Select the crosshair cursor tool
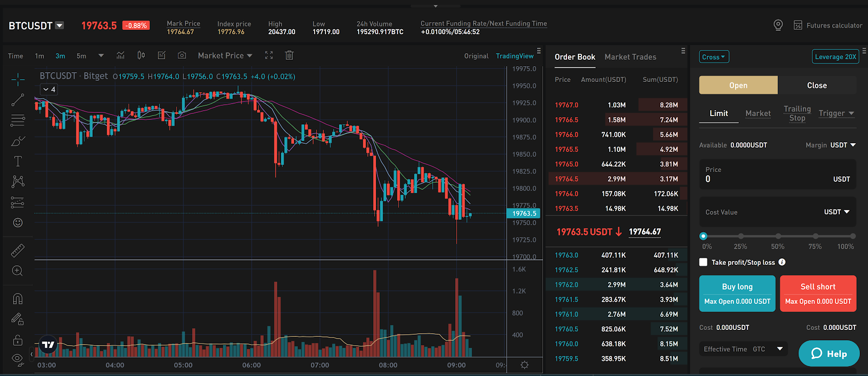 [18, 80]
